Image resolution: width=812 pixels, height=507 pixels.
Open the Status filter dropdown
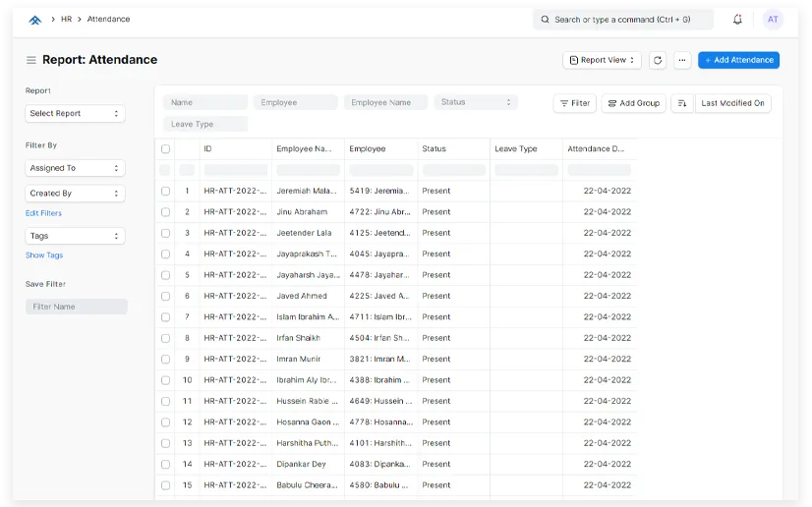pyautogui.click(x=476, y=102)
